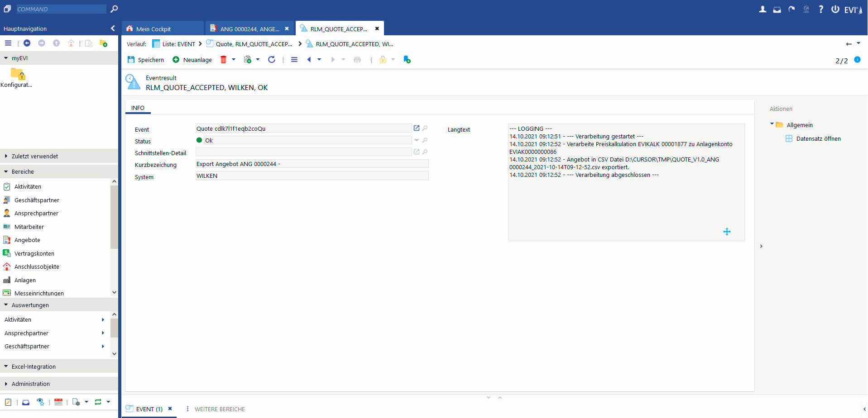Switch to ANG 0000244 tab
Image resolution: width=868 pixels, height=418 pixels.
tap(249, 29)
